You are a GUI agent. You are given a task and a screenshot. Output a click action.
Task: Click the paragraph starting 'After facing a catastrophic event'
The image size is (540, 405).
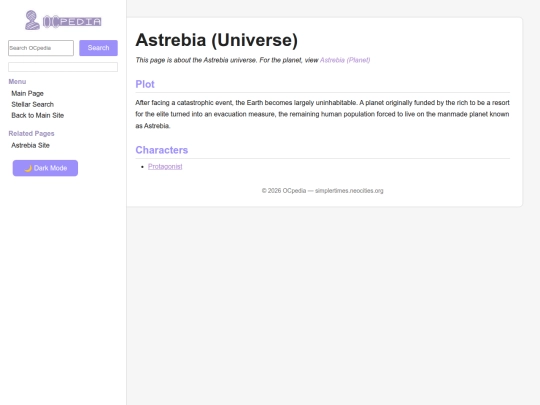[322, 114]
